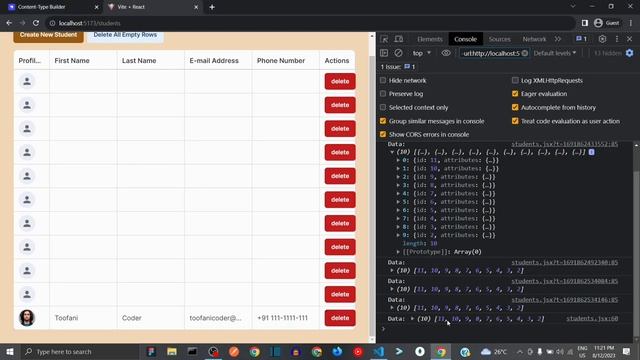The height and width of the screenshot is (360, 640).
Task: Open the notification center icon
Action: (627, 351)
